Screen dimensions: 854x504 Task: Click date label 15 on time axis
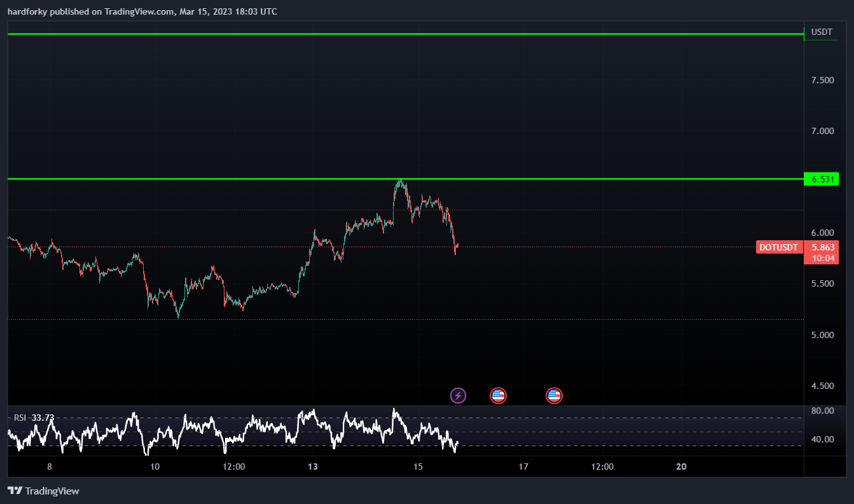click(418, 467)
